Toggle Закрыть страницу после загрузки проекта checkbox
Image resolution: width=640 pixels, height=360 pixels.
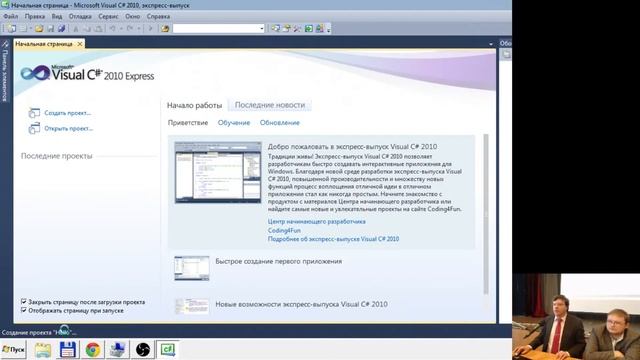click(x=24, y=302)
